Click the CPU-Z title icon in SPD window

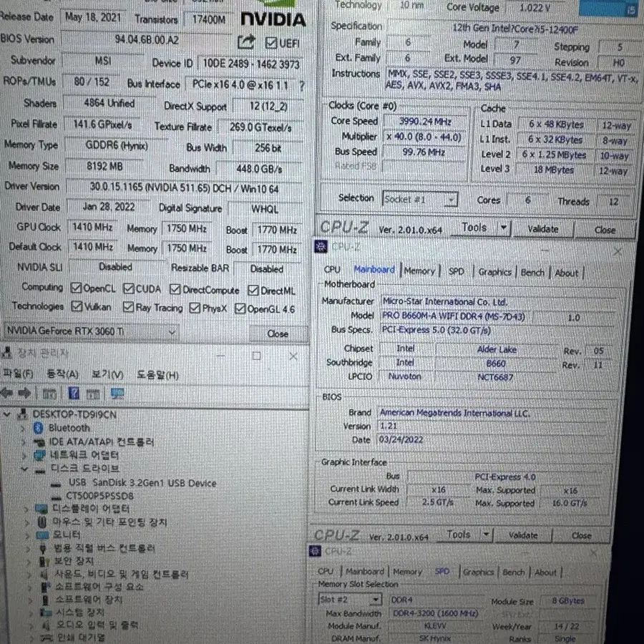click(x=315, y=551)
